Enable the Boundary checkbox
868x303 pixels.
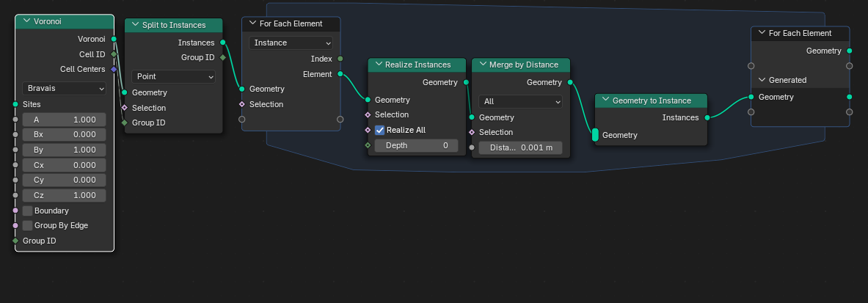28,211
